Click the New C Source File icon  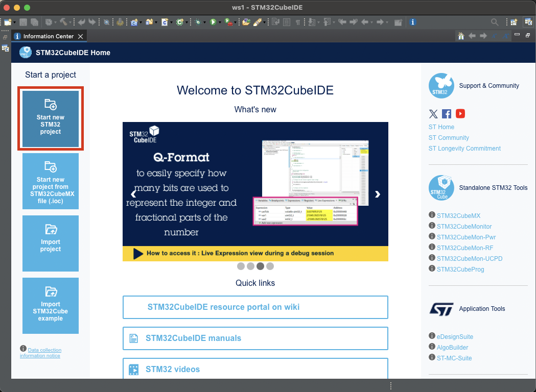165,22
